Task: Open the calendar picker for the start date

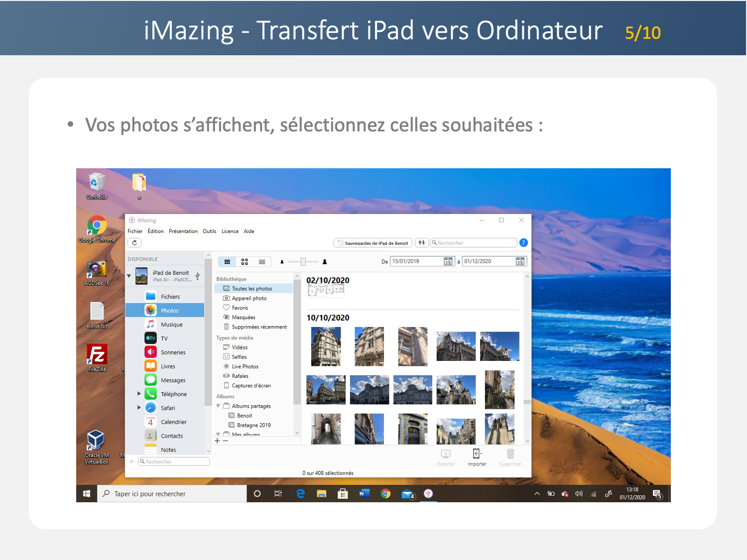Action: click(448, 262)
